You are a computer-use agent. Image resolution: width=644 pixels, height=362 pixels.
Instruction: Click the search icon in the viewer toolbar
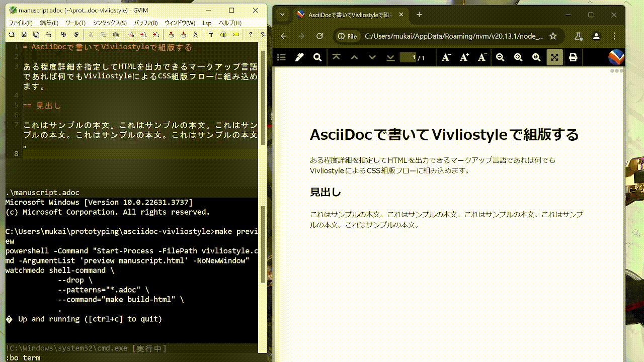(317, 57)
